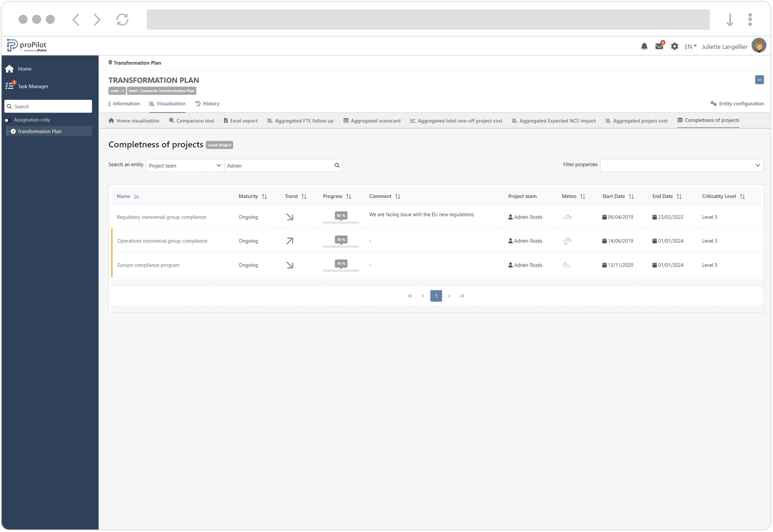The width and height of the screenshot is (773, 532).
Task: Click Juliette Langellier's profile avatar
Action: pos(758,46)
